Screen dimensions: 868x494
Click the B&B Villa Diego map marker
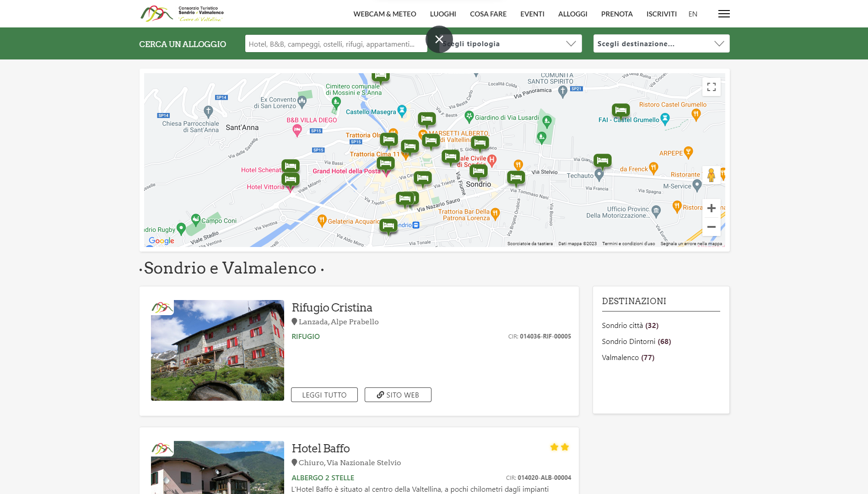pos(297,130)
